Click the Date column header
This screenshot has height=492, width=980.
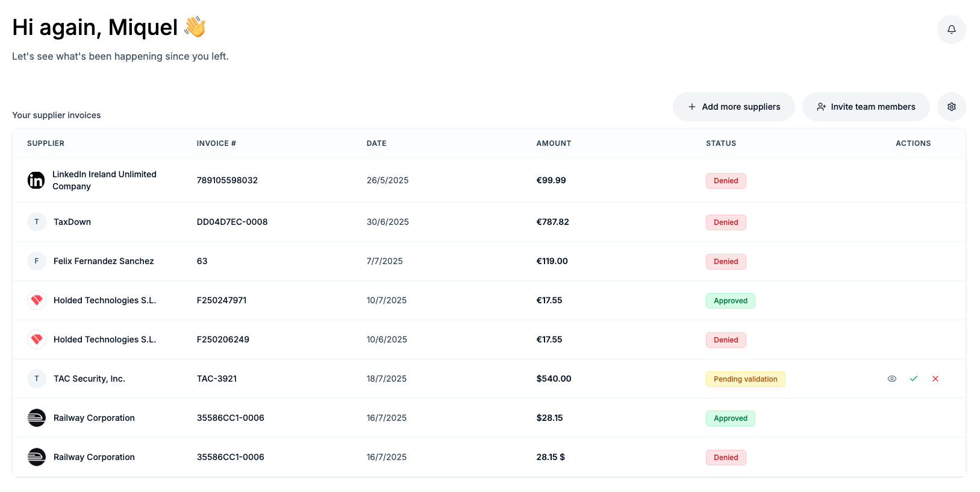(376, 143)
